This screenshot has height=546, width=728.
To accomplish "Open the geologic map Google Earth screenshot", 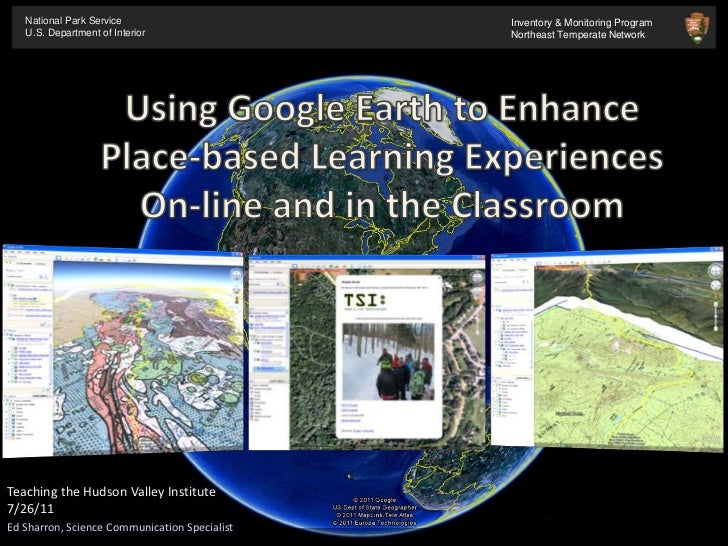I will (x=123, y=350).
